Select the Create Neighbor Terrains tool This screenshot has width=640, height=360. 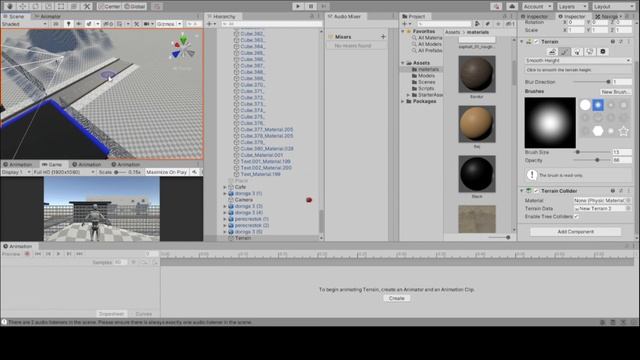552,52
